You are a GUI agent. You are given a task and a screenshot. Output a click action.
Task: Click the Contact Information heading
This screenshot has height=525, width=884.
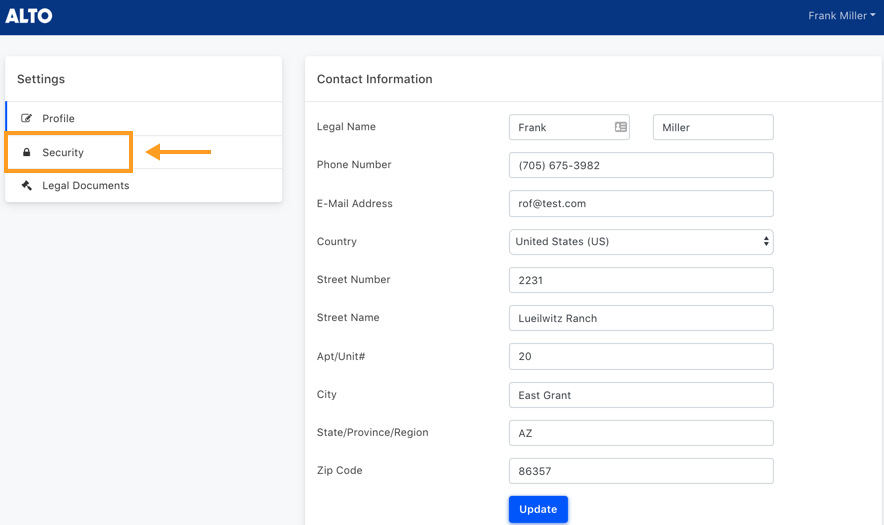[374, 79]
